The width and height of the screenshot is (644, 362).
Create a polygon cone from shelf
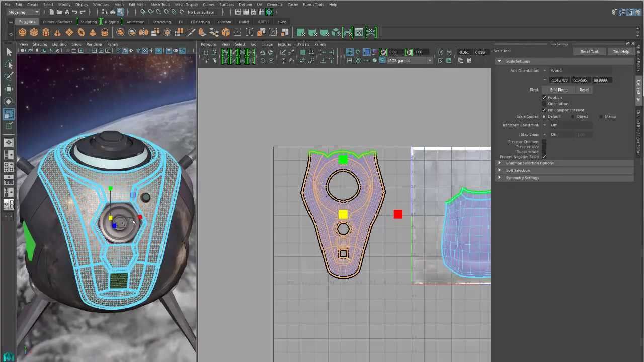point(57,33)
